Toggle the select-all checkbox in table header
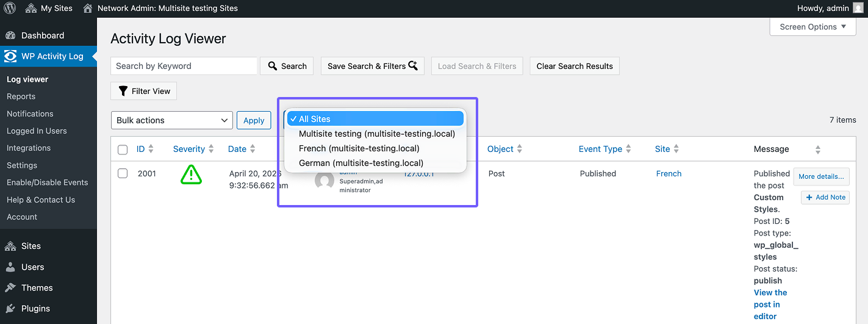 click(123, 149)
